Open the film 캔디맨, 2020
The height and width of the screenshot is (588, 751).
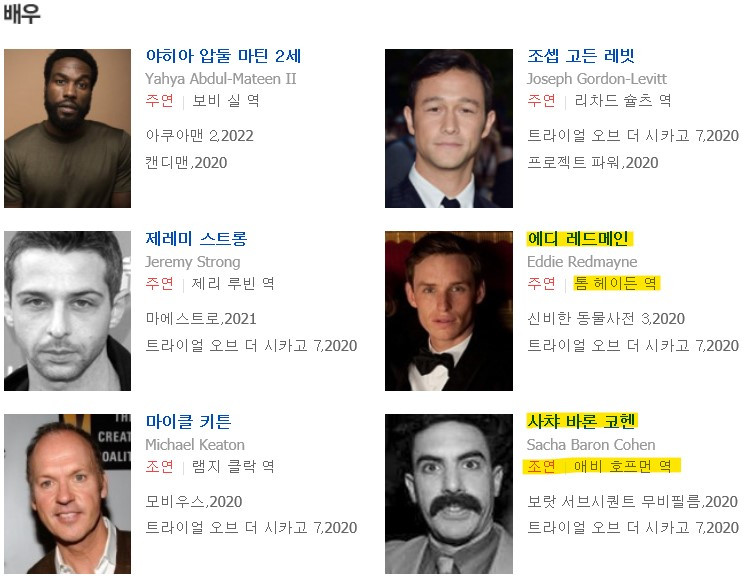pos(186,163)
